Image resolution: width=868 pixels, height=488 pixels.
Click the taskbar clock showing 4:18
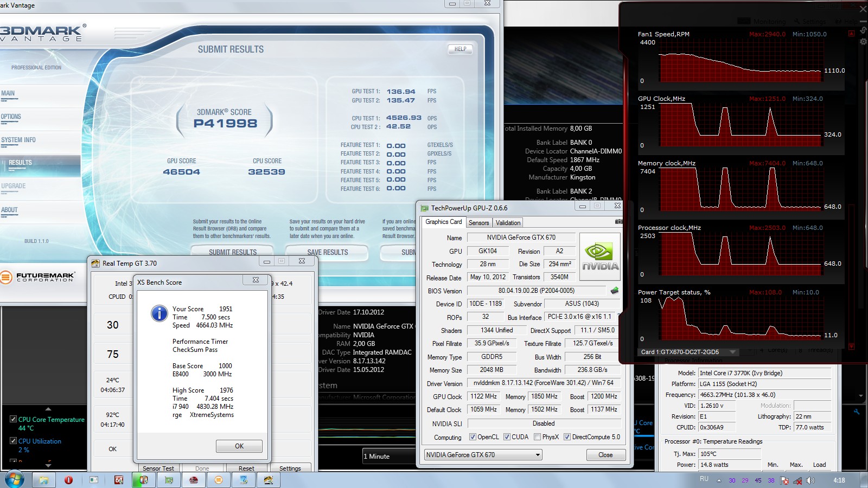coord(839,480)
